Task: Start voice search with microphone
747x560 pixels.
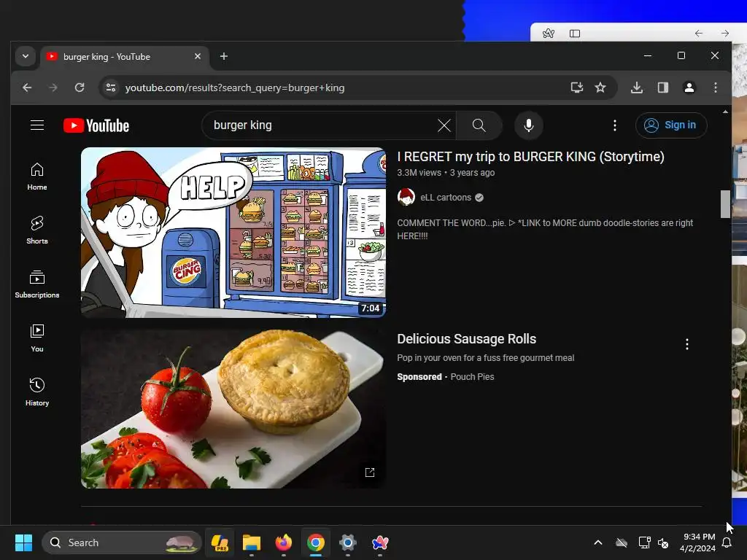Action: (529, 125)
